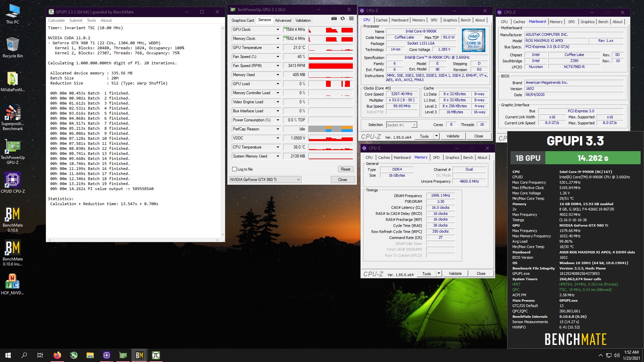Open HOF_NVVD desktop icon

pyautogui.click(x=12, y=284)
